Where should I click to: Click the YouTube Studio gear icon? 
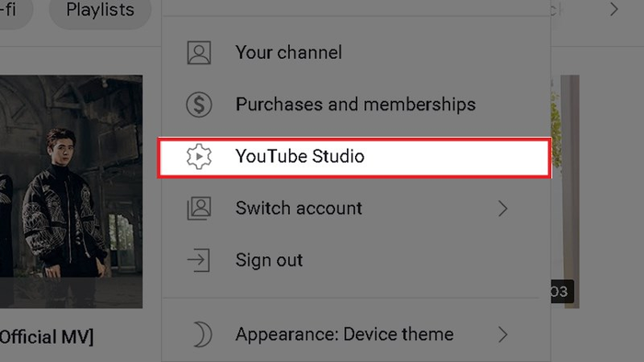(x=200, y=156)
